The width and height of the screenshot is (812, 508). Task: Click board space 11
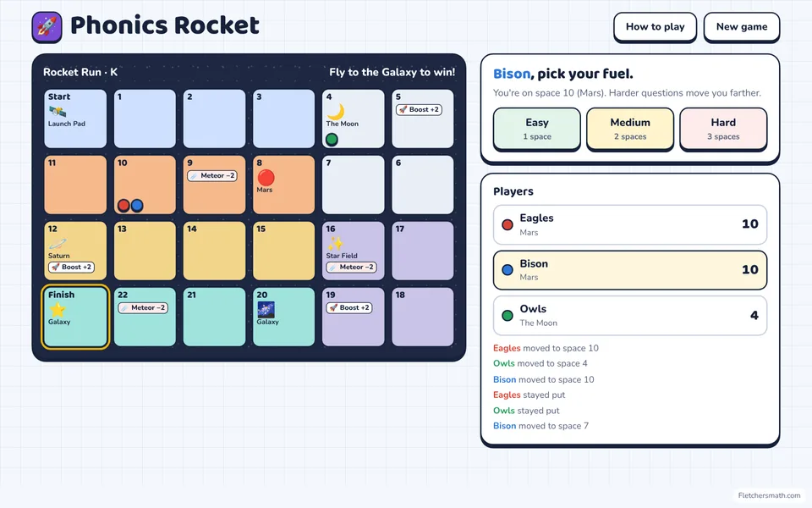click(75, 185)
